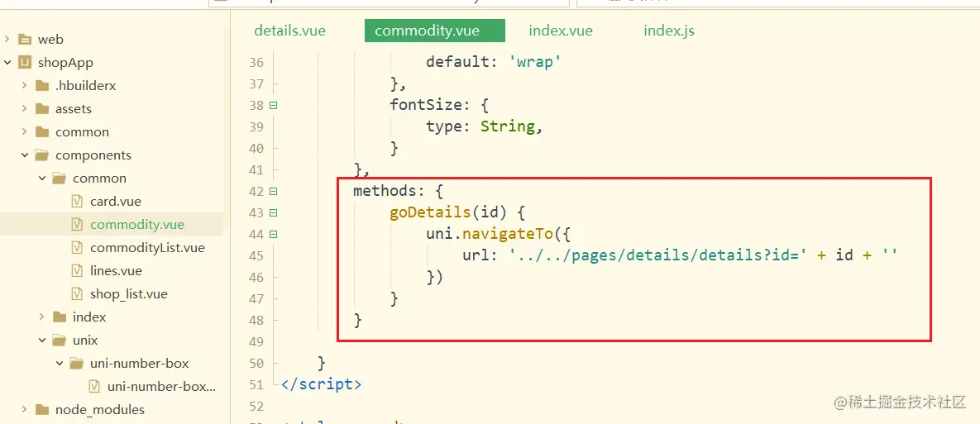This screenshot has width=980, height=424.
Task: Click the closing script tag
Action: coord(321,384)
